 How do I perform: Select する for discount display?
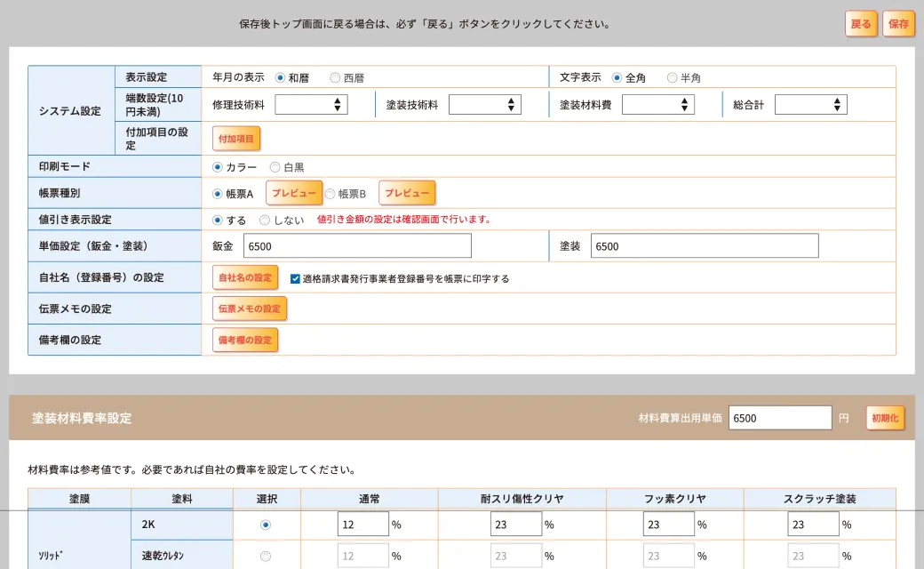(218, 220)
